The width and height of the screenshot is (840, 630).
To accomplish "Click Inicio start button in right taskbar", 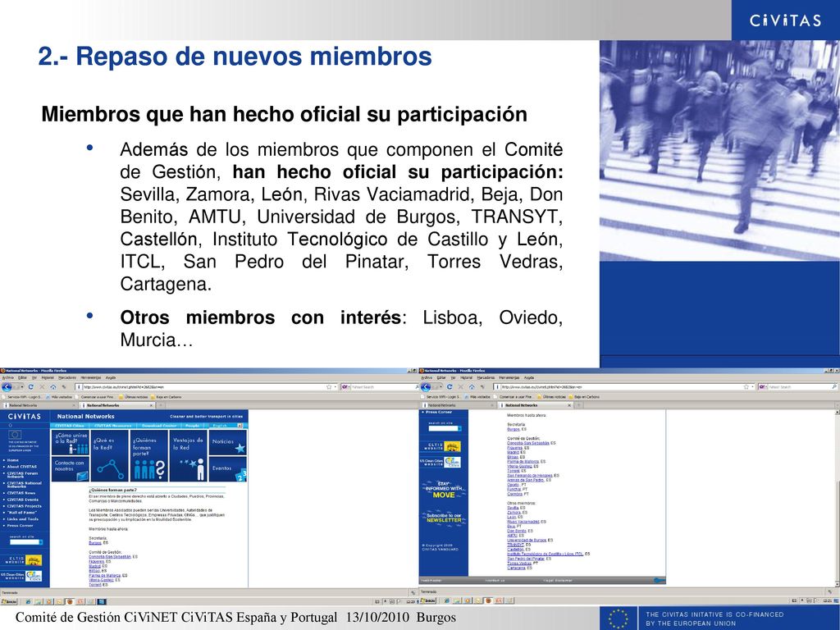I will [428, 601].
